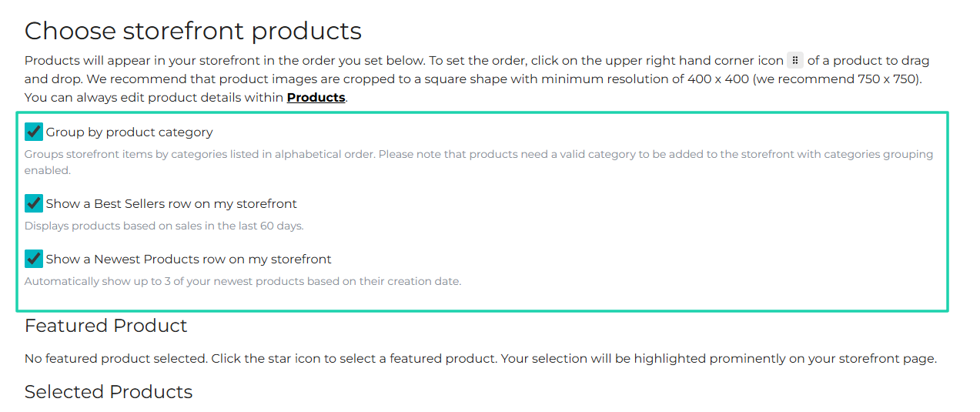Click the 'Selected Products' heading
980x412 pixels.
(x=109, y=392)
